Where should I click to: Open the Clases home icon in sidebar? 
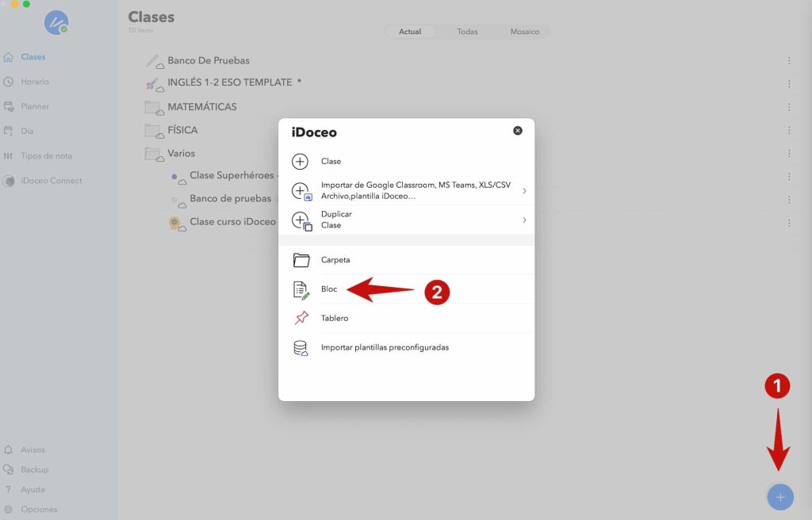tap(8, 57)
